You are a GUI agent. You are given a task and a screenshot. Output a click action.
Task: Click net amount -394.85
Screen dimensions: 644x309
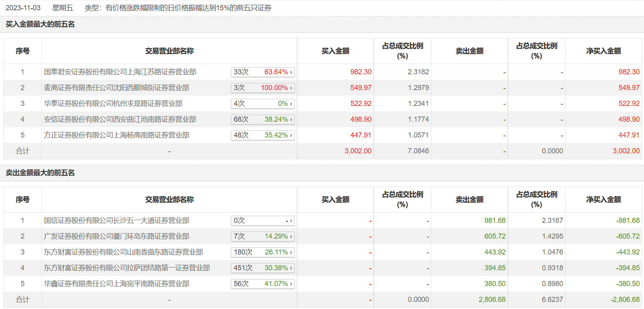coord(628,268)
